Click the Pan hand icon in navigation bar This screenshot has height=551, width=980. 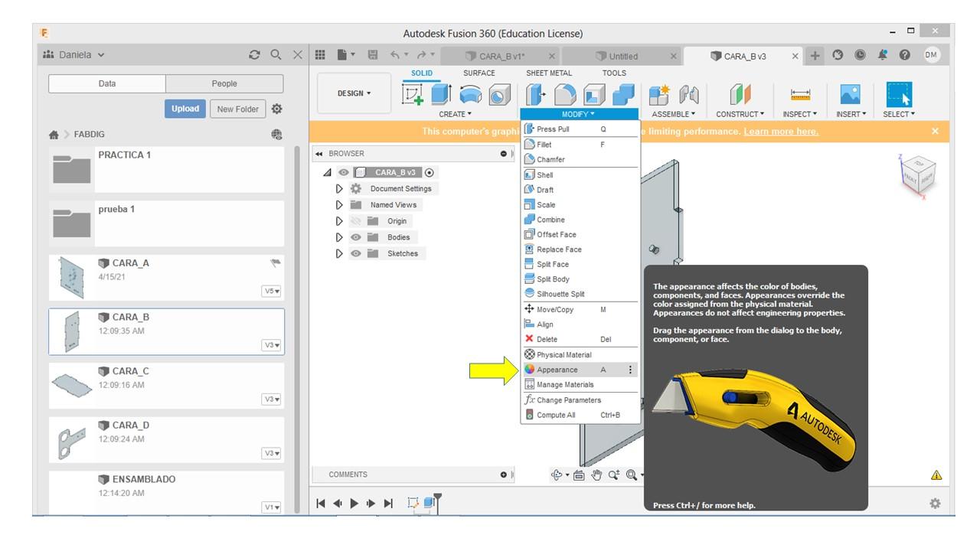tap(596, 475)
